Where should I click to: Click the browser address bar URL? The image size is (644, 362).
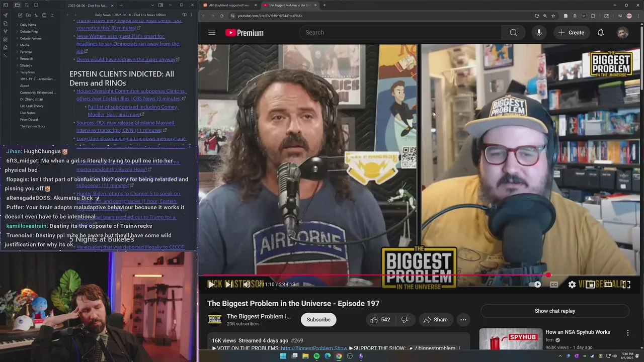click(x=270, y=16)
